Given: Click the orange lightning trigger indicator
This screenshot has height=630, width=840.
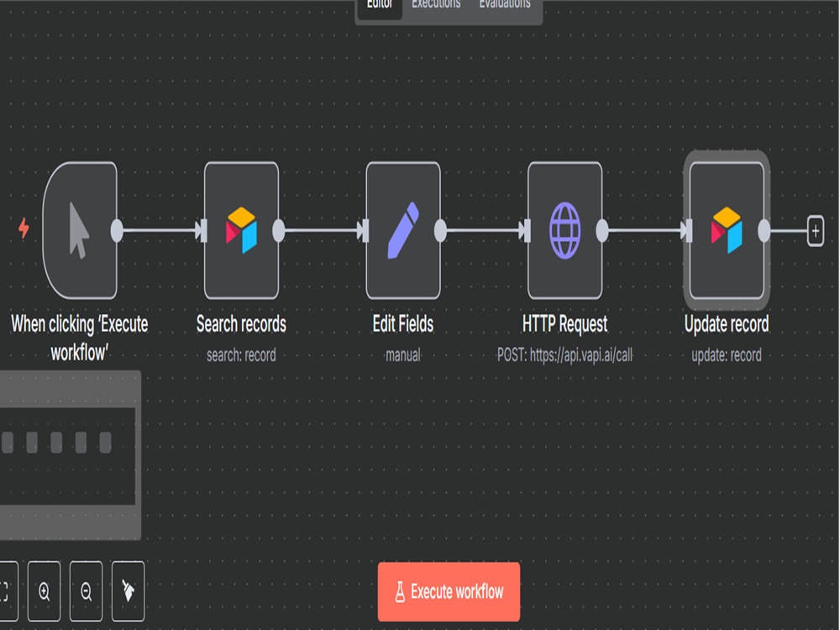Looking at the screenshot, I should [24, 228].
